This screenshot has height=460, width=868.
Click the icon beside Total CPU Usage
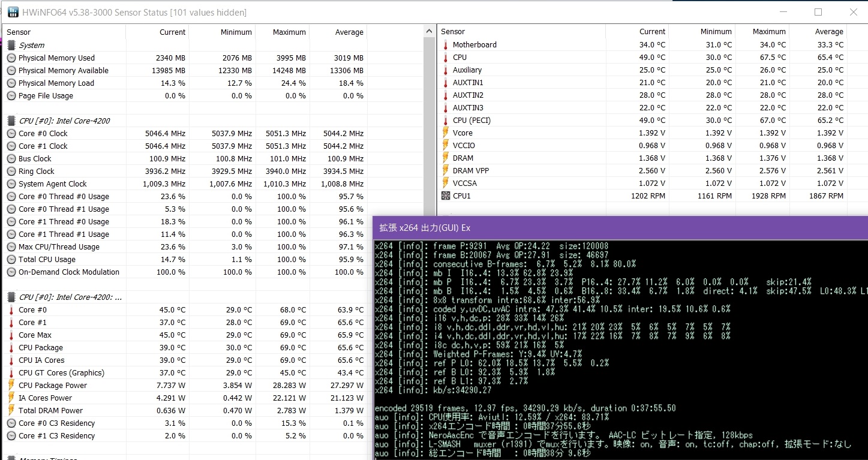coord(11,260)
